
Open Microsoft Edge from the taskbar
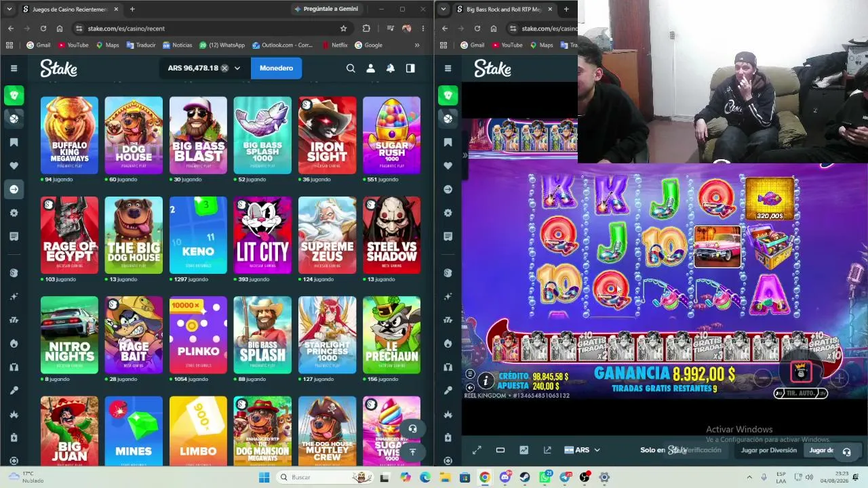425,477
